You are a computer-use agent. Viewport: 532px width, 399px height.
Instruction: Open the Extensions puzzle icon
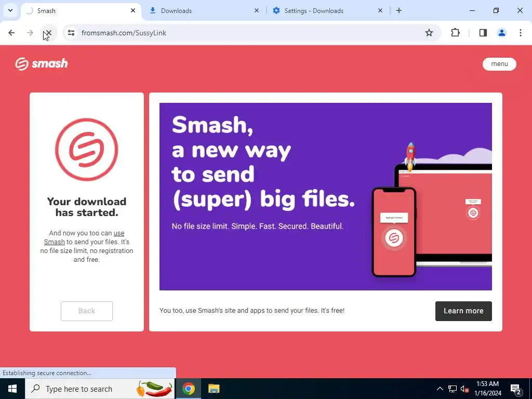click(455, 33)
